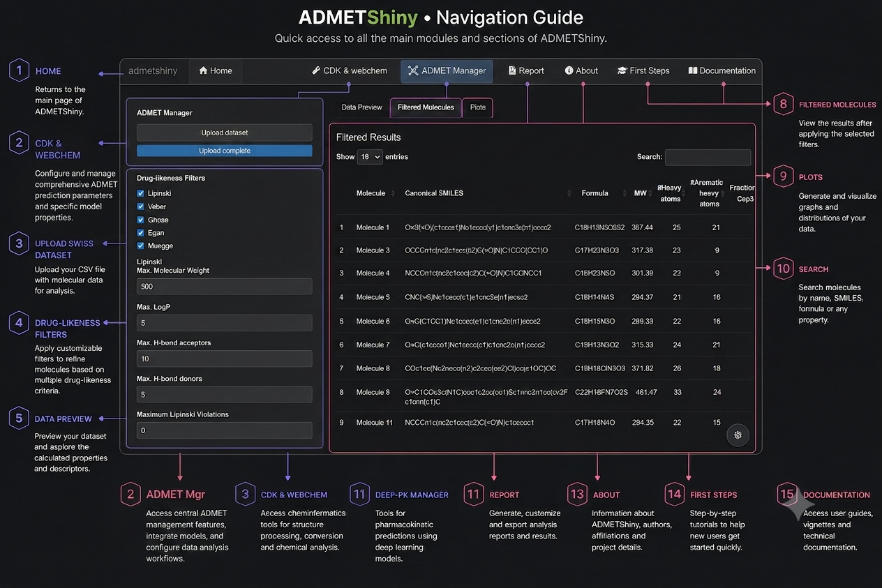
Task: Open First Steps graduation cap icon
Action: 622,70
